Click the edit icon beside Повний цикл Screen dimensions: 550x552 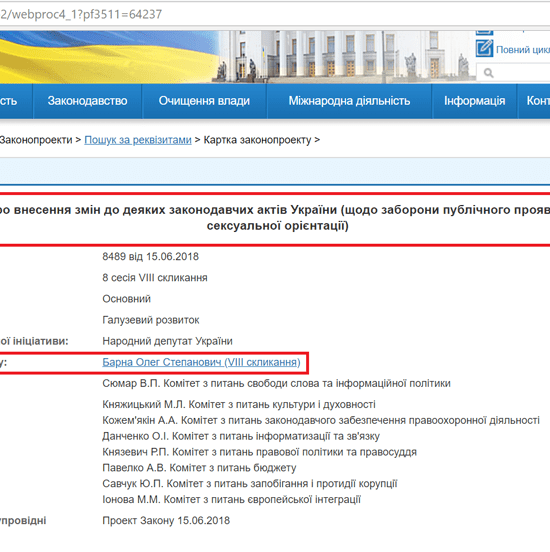tap(484, 48)
